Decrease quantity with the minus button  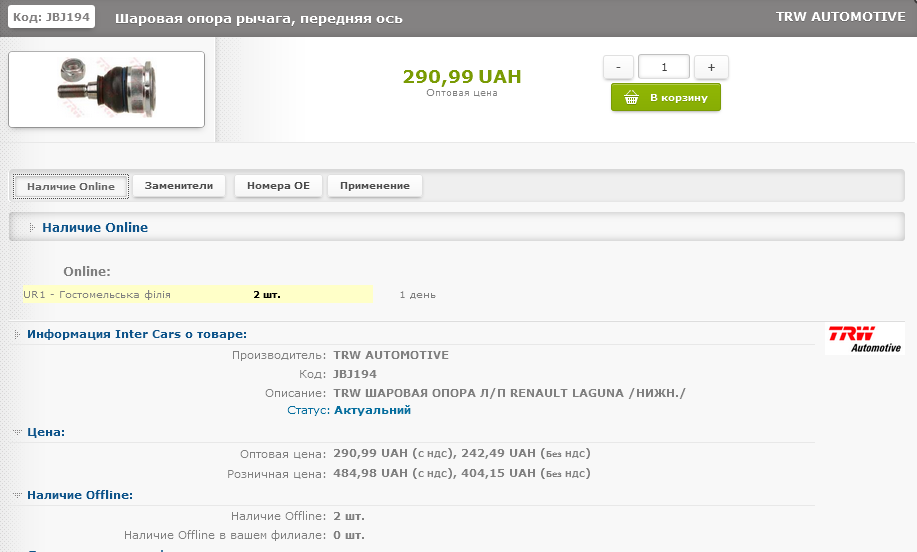pos(618,67)
